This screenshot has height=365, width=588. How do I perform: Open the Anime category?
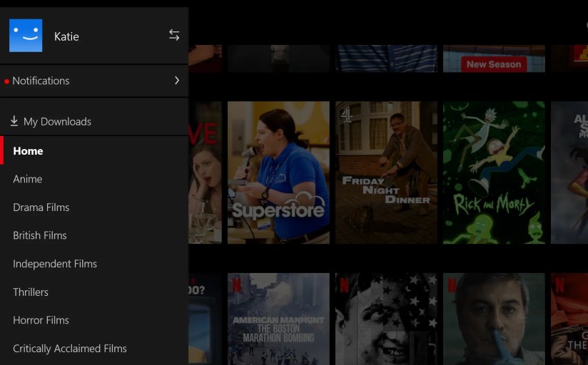28,179
